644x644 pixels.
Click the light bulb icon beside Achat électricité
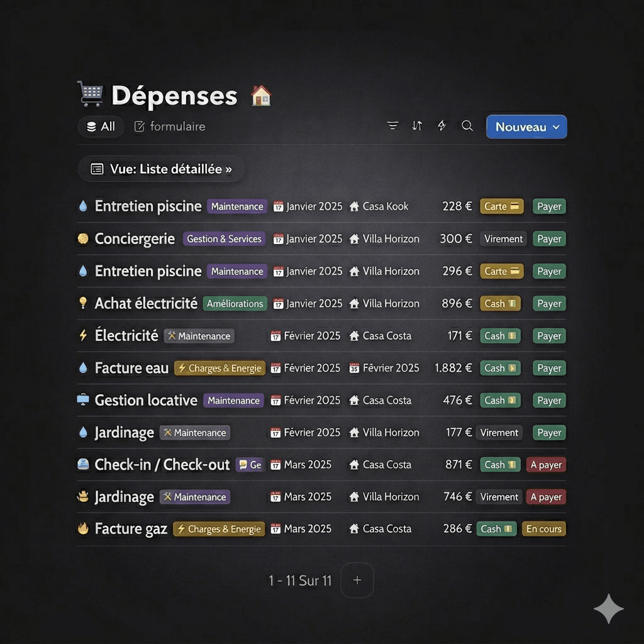pyautogui.click(x=83, y=303)
